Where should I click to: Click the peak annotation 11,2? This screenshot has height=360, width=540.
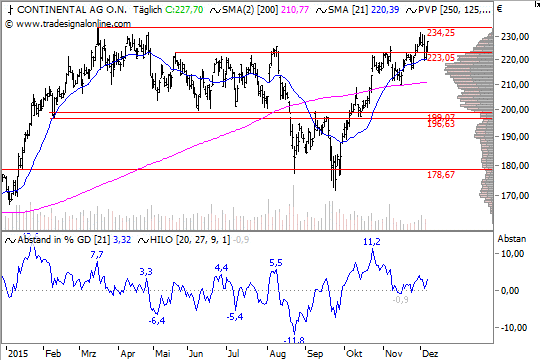372,242
